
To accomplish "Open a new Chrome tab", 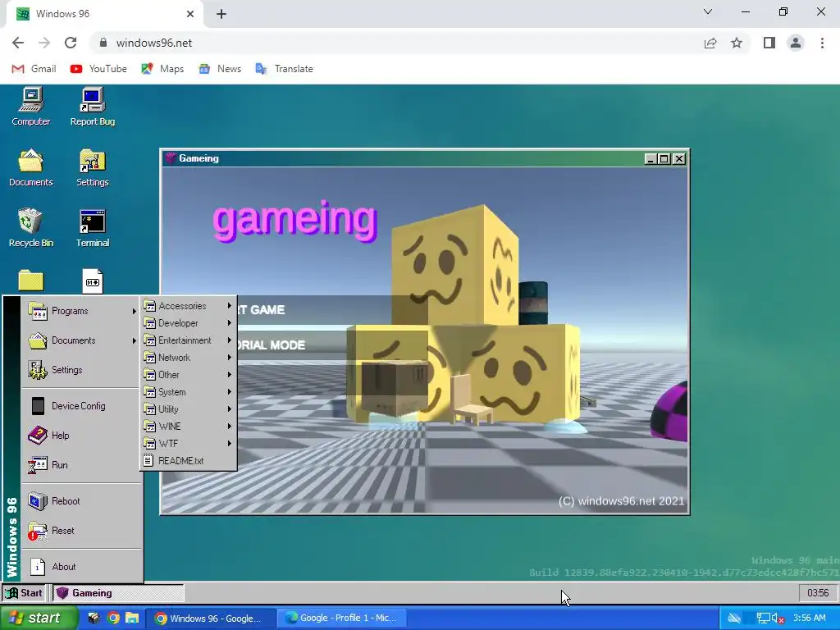I will tap(221, 14).
